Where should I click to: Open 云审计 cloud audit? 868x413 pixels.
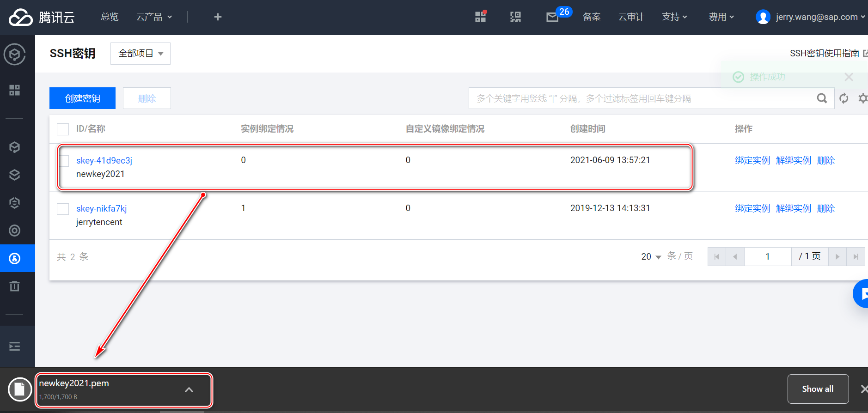631,17
